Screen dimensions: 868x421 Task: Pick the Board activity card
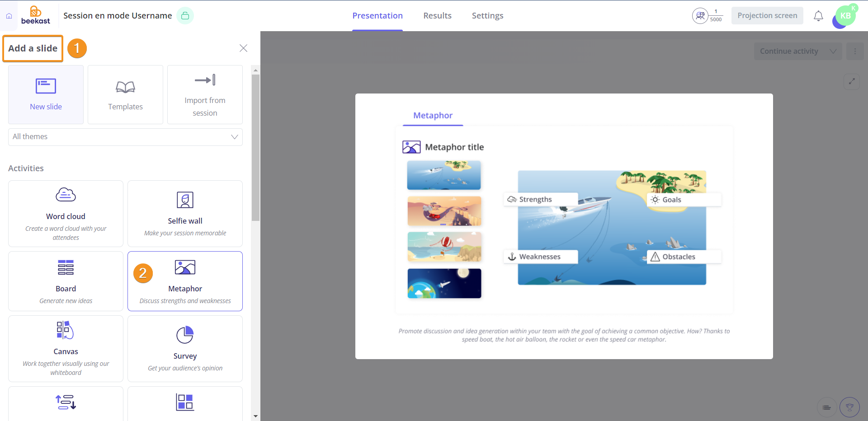tap(66, 281)
